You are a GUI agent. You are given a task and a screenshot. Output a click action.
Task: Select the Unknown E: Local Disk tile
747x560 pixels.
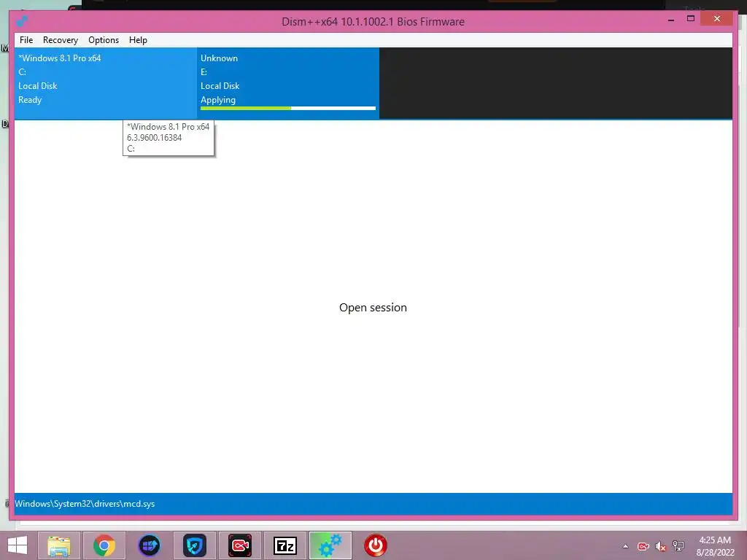[288, 83]
